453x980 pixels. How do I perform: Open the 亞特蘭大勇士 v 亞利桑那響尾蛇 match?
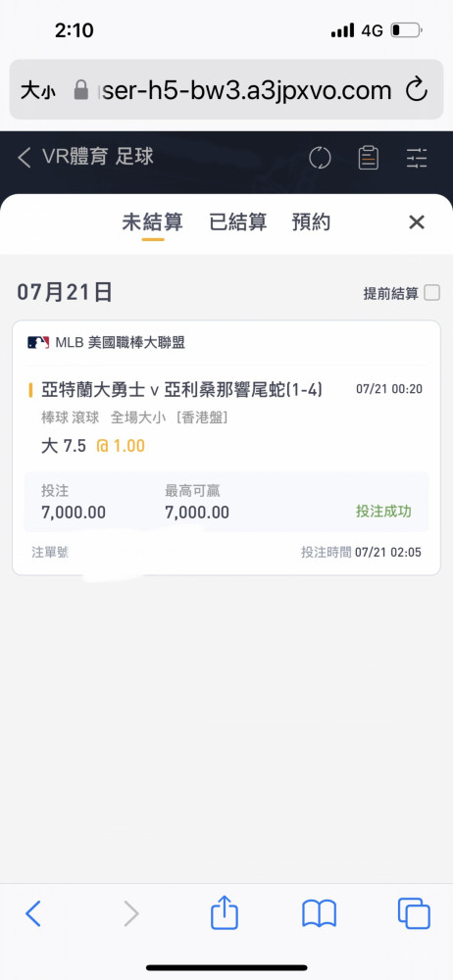point(181,390)
